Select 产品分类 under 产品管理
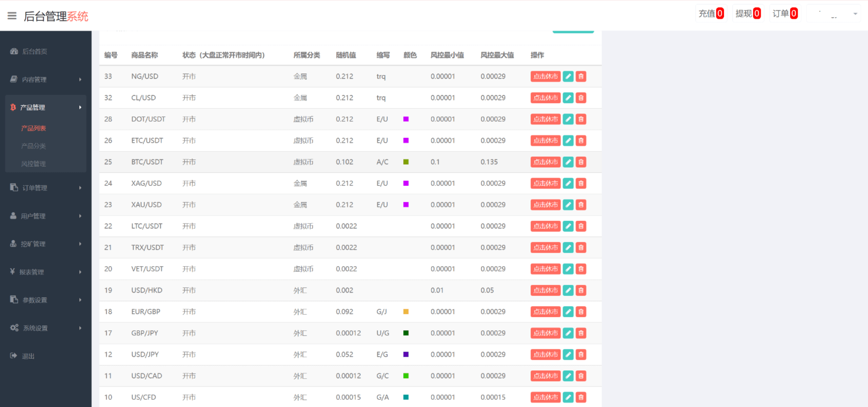The image size is (868, 407). (x=33, y=146)
